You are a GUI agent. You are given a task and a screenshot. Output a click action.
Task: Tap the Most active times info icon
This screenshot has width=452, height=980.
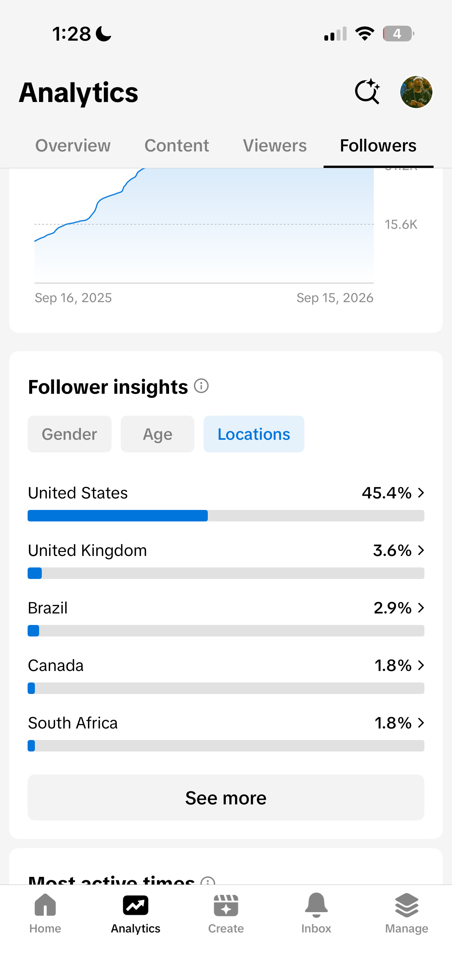coord(208,881)
